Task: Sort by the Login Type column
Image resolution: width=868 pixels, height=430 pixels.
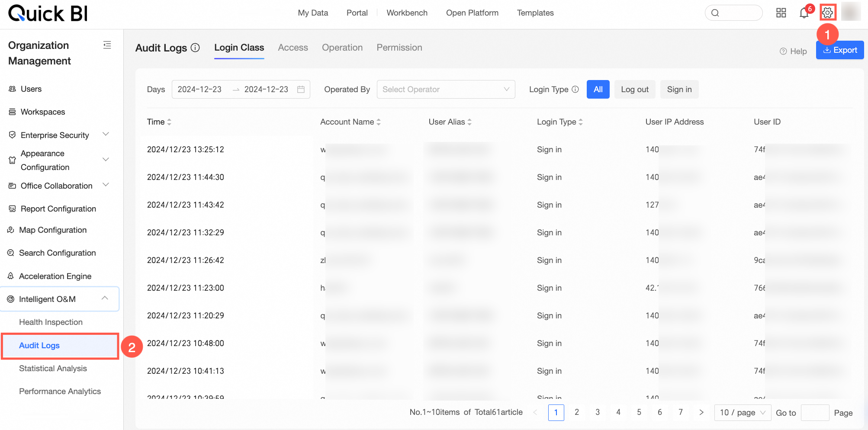Action: (x=581, y=122)
